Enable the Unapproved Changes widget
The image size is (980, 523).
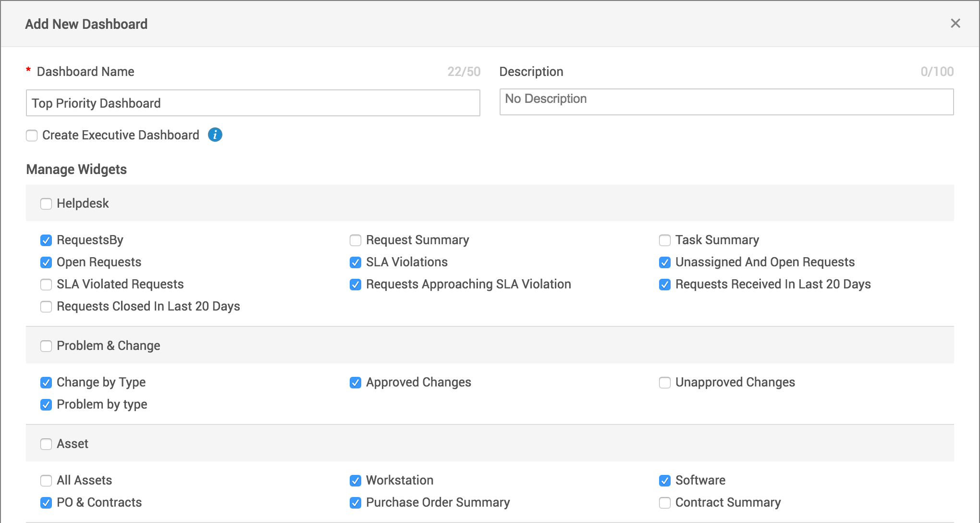[665, 383]
